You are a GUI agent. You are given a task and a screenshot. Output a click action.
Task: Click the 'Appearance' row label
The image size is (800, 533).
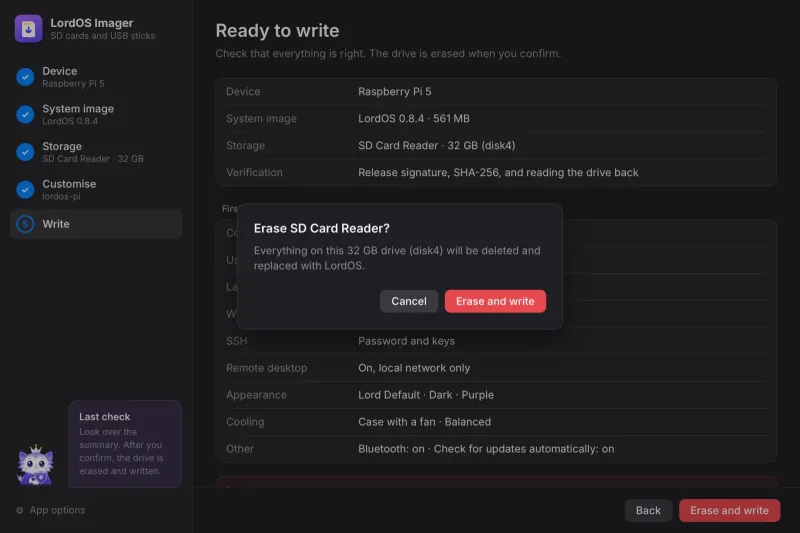pyautogui.click(x=256, y=395)
